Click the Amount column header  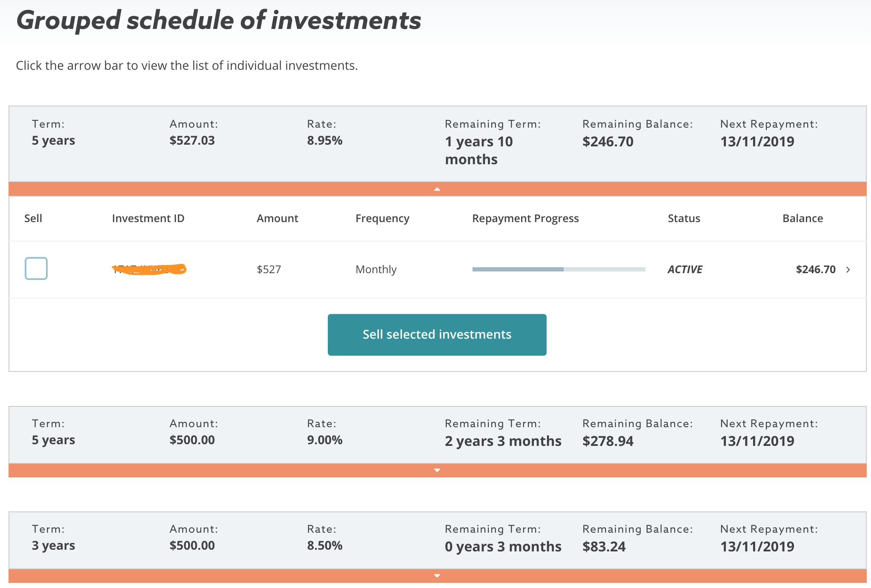click(x=277, y=218)
